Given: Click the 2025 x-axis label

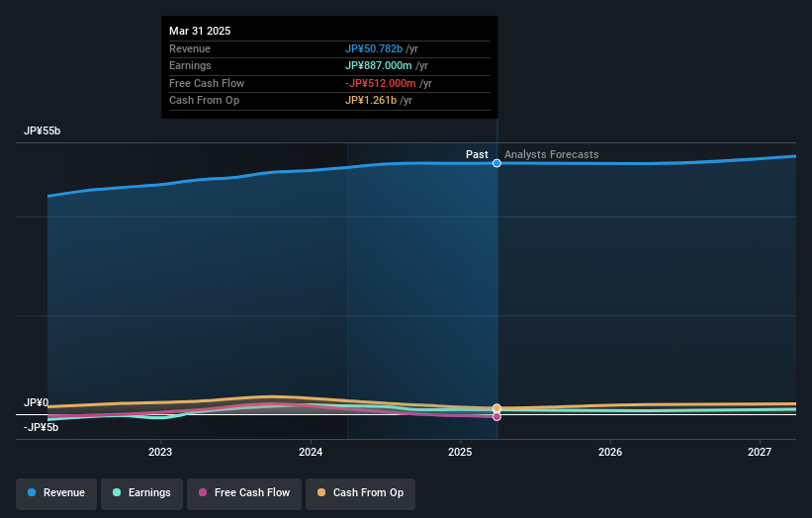Looking at the screenshot, I should pos(460,453).
